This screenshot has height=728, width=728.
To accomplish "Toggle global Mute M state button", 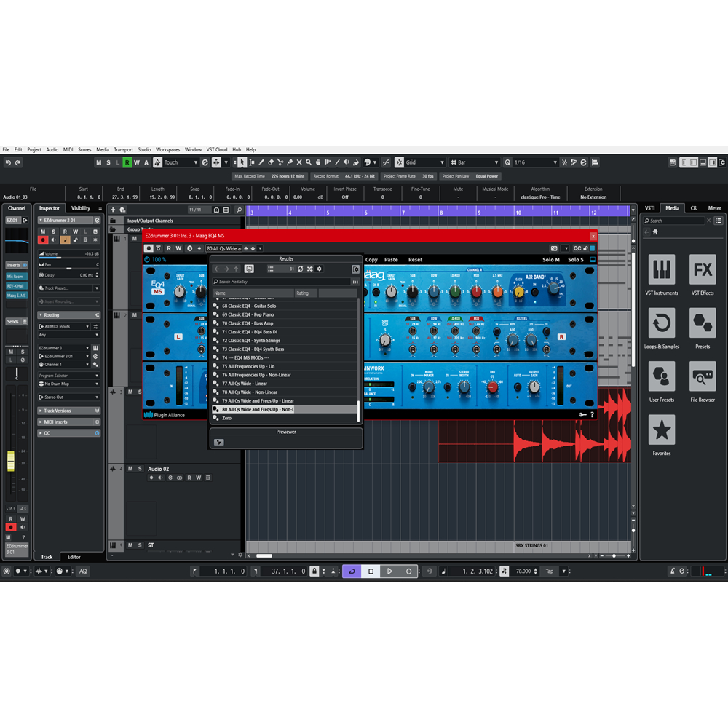I will 98,162.
